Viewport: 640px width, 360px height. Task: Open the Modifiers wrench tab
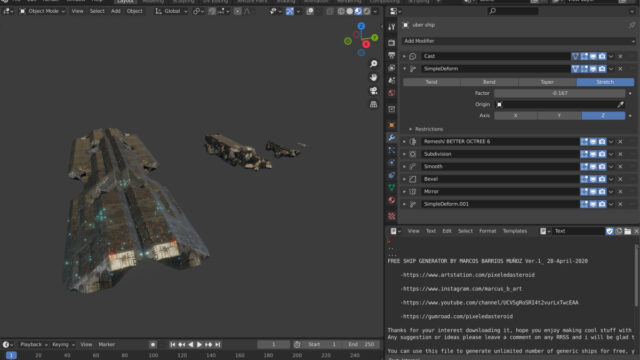(x=391, y=138)
